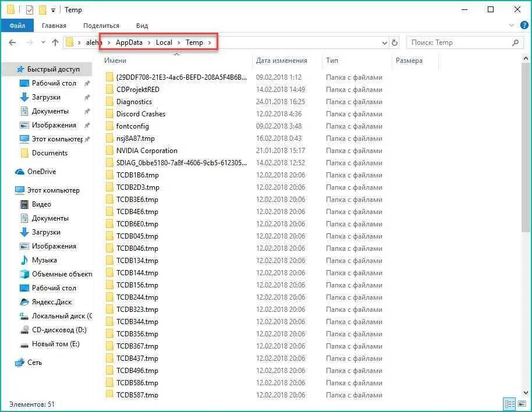Select the Diagnostics folder
This screenshot has height=412, width=532.
134,102
